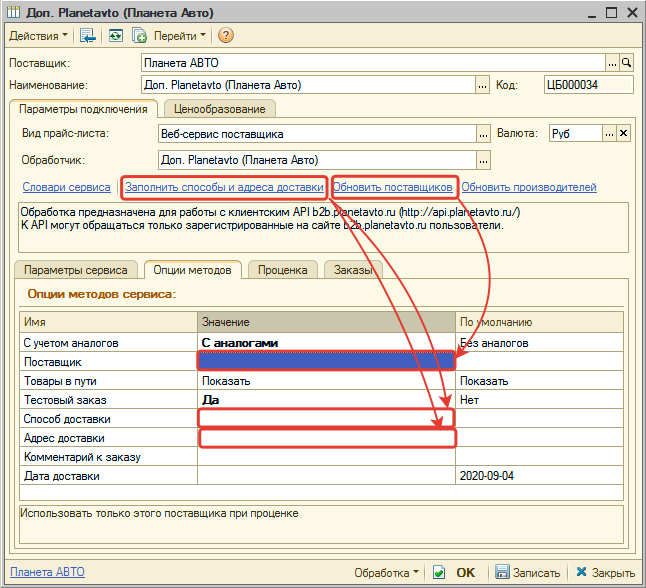Select the Тестовый заказ value Да

point(326,400)
